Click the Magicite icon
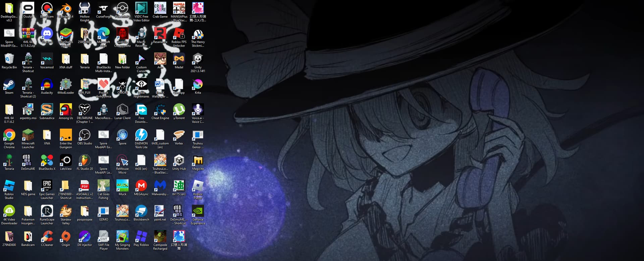Viewport: 644px width, 261px height. tap(198, 160)
